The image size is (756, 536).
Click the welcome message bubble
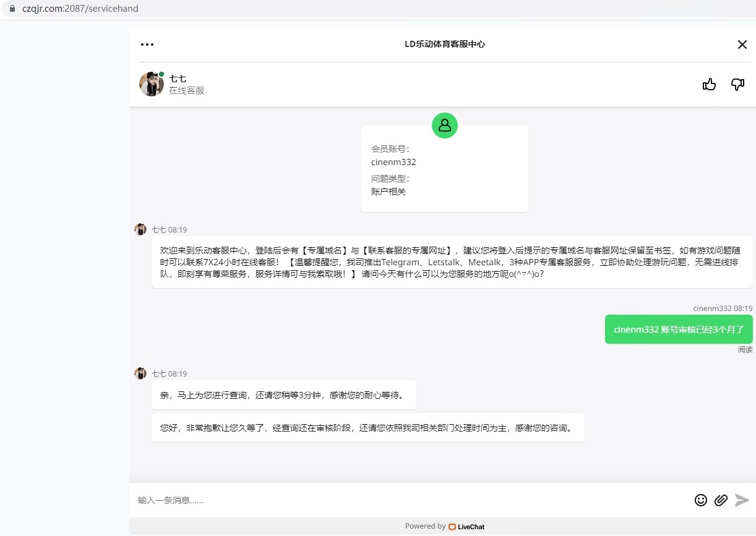click(x=452, y=262)
